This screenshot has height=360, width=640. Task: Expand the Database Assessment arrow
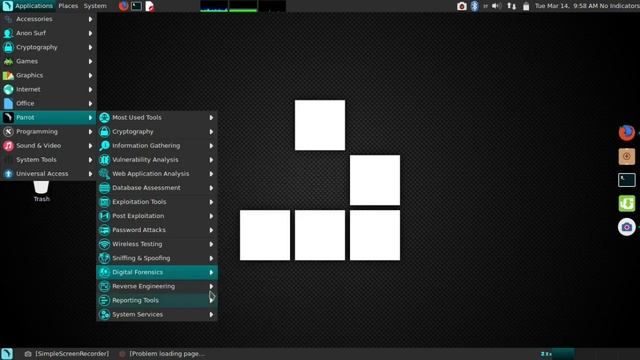(211, 188)
